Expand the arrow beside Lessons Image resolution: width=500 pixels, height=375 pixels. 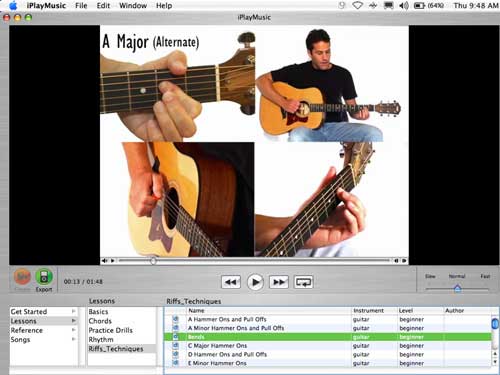click(x=73, y=321)
